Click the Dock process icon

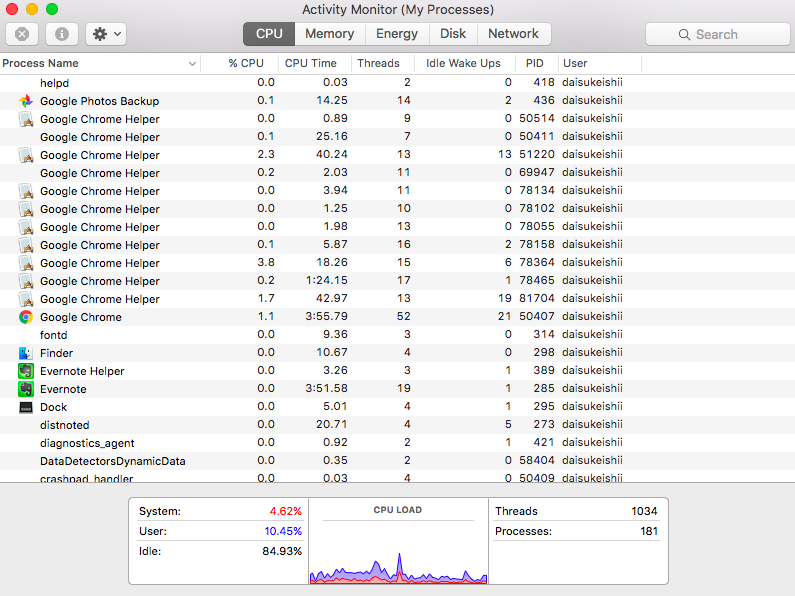pos(26,407)
